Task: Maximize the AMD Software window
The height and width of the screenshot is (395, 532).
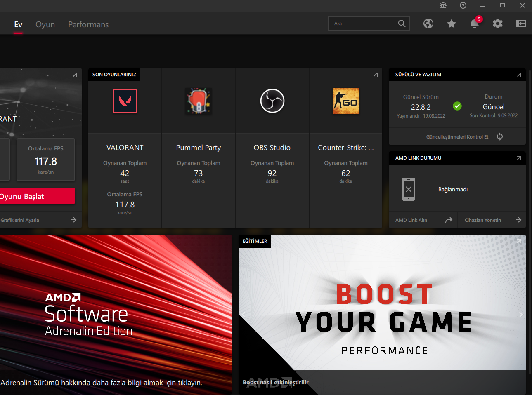Action: pos(503,5)
